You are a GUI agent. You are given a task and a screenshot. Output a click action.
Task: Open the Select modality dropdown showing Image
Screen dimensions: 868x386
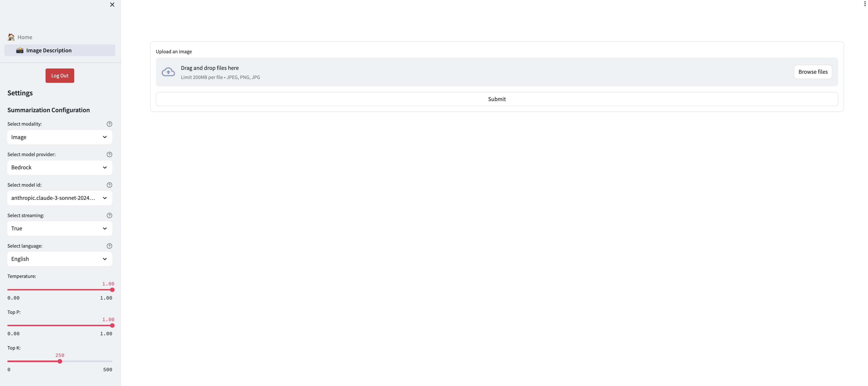click(x=60, y=137)
